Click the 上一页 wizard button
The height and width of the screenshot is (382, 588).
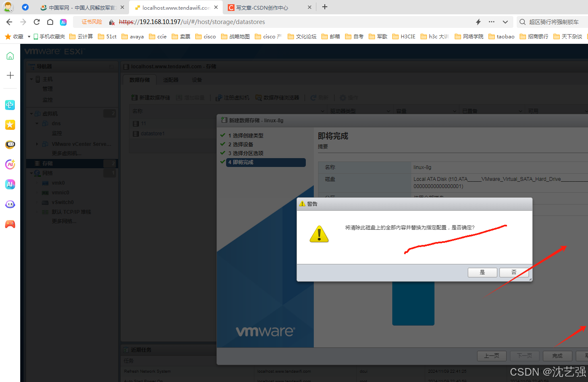[x=492, y=356]
